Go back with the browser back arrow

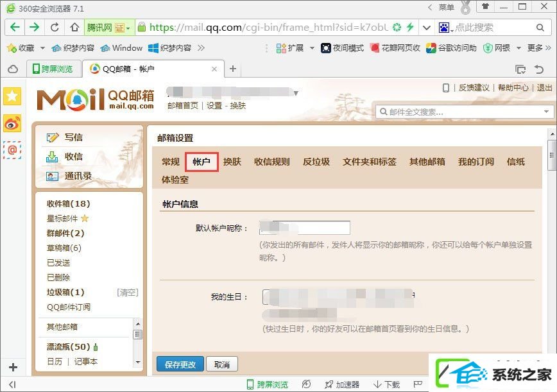pos(15,27)
